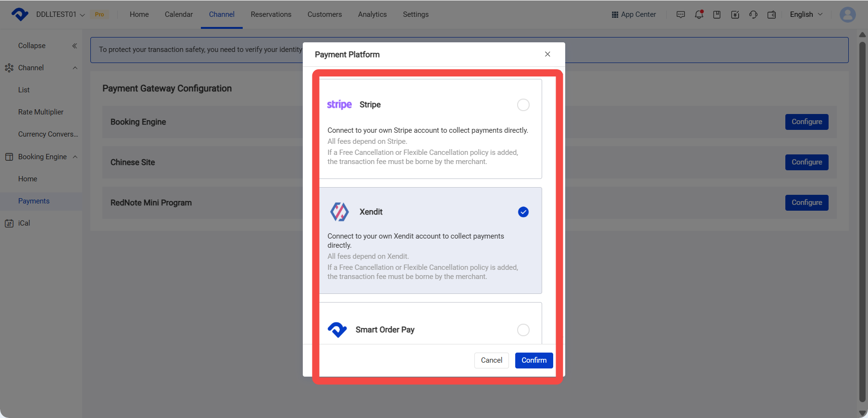Image resolution: width=868 pixels, height=418 pixels.
Task: Click Configure for Chinese Site
Action: (x=807, y=162)
